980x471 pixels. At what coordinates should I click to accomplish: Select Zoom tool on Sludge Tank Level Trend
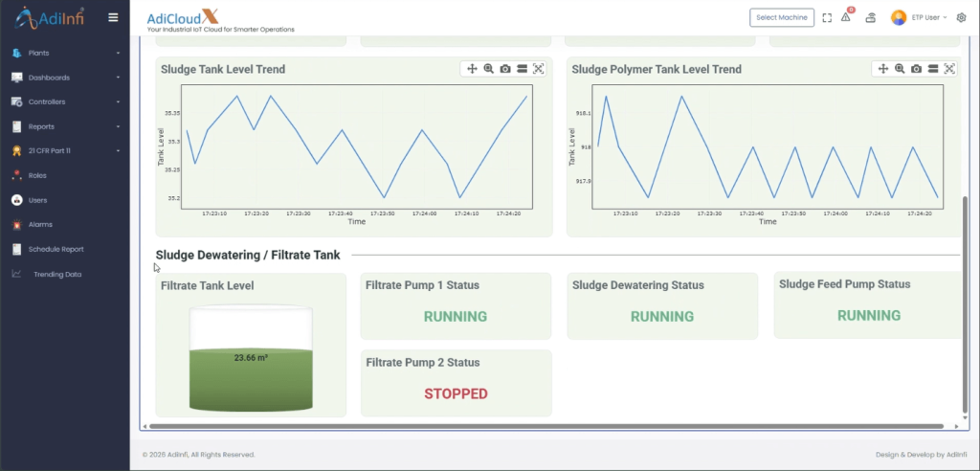click(x=489, y=69)
